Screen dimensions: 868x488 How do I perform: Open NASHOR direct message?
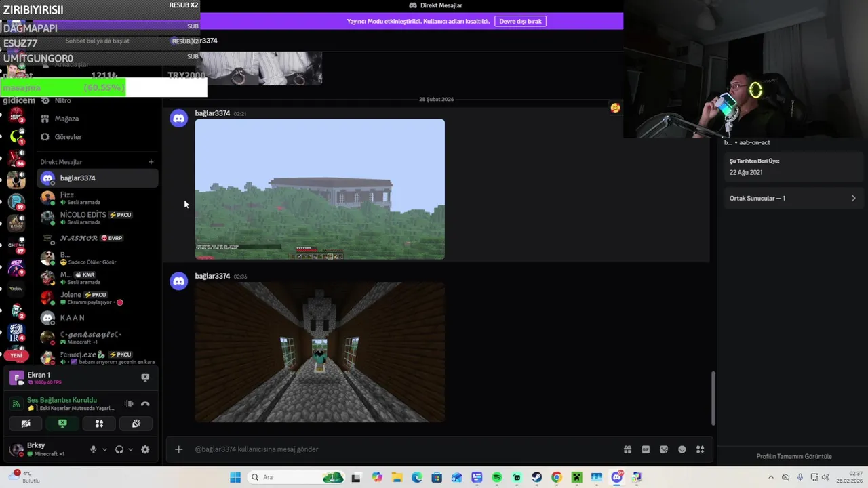click(97, 239)
